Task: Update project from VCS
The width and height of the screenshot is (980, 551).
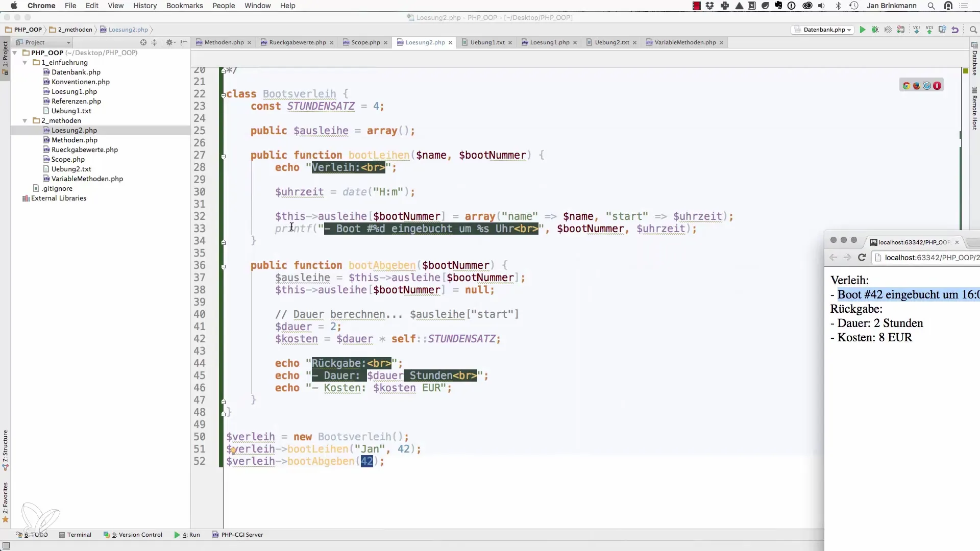Action: [x=917, y=30]
